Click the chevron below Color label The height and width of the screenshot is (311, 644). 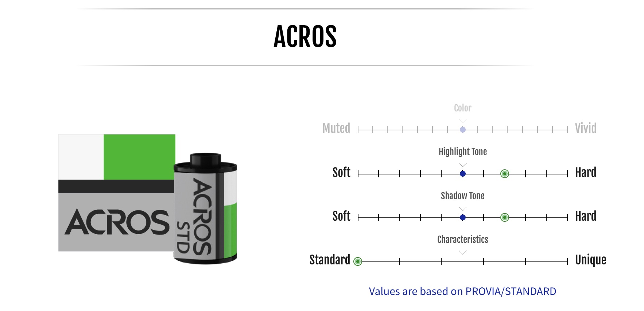[463, 121]
